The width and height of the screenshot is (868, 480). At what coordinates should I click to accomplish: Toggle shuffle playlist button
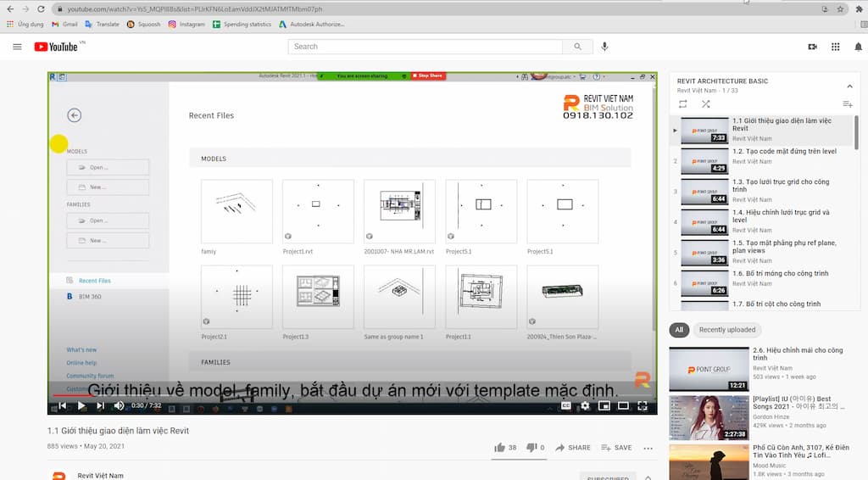(x=705, y=104)
